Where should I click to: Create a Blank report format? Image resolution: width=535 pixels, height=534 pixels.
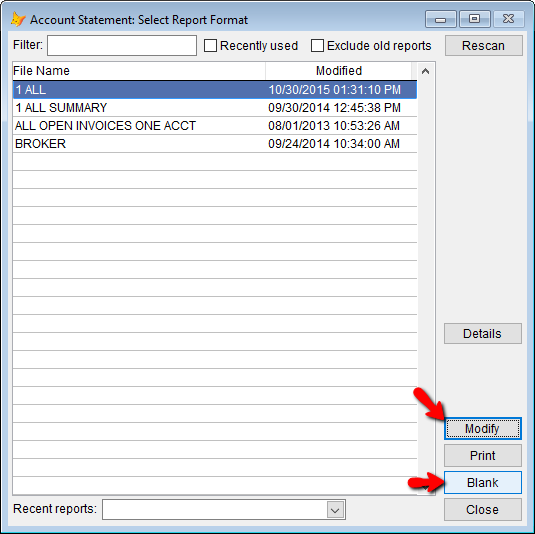tap(482, 482)
